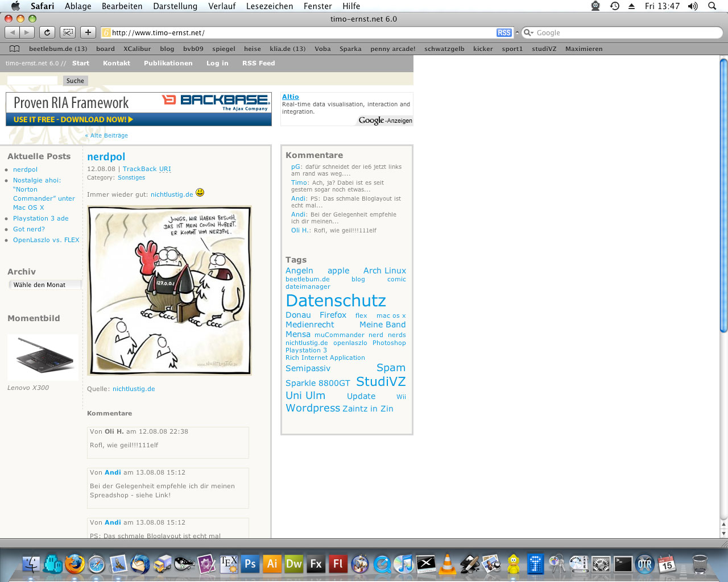728x582 pixels.
Task: Click the Backbase RIA Framework banner
Action: pos(139,109)
